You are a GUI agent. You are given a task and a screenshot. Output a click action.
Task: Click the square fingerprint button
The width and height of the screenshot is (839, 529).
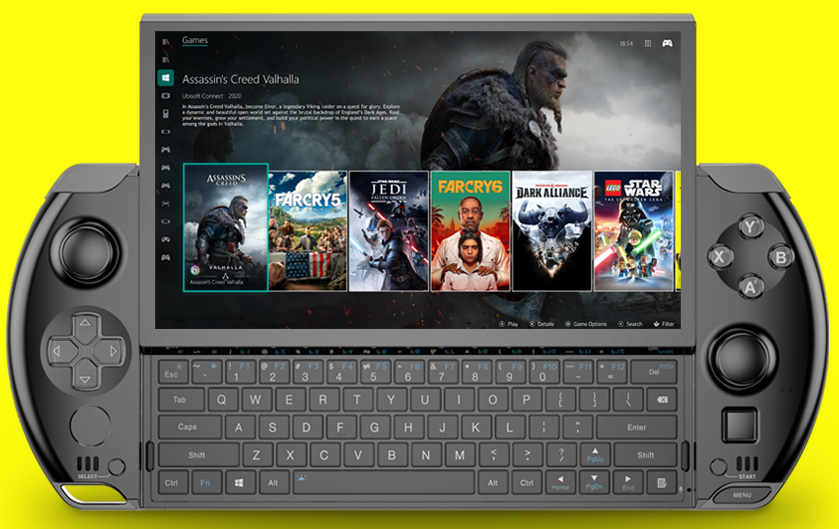click(739, 426)
